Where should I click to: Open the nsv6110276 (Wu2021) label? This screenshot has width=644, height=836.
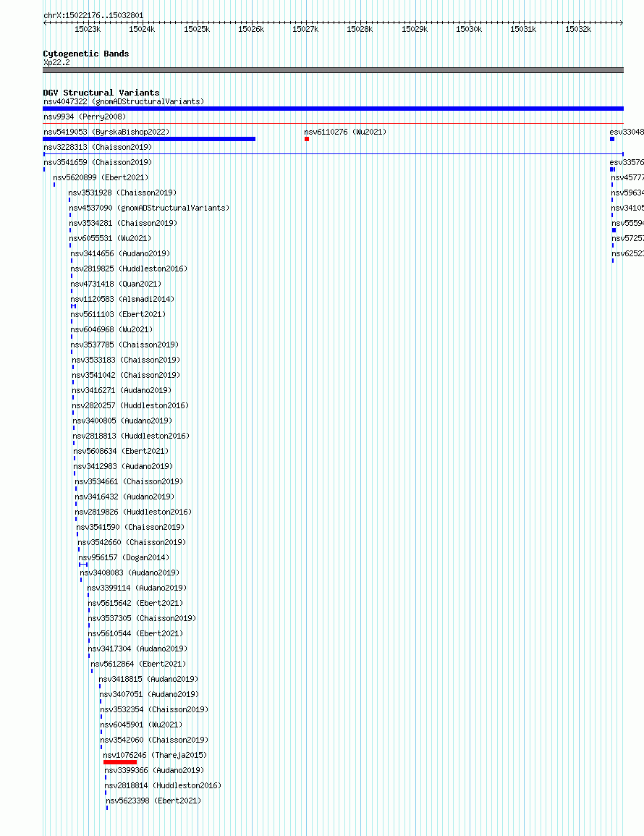pos(345,132)
